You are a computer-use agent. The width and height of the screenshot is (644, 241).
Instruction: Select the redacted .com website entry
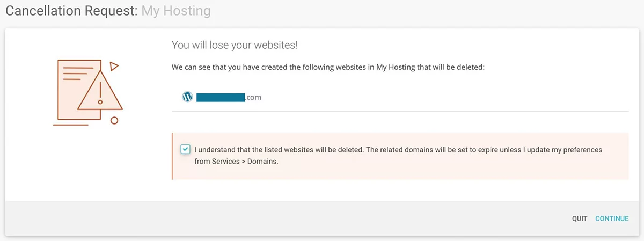pyautogui.click(x=228, y=98)
